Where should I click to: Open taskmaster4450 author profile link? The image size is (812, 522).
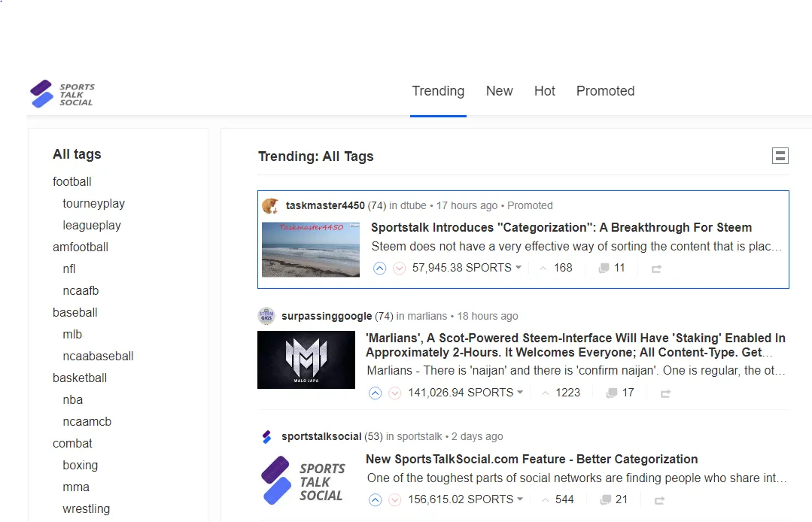[325, 205]
